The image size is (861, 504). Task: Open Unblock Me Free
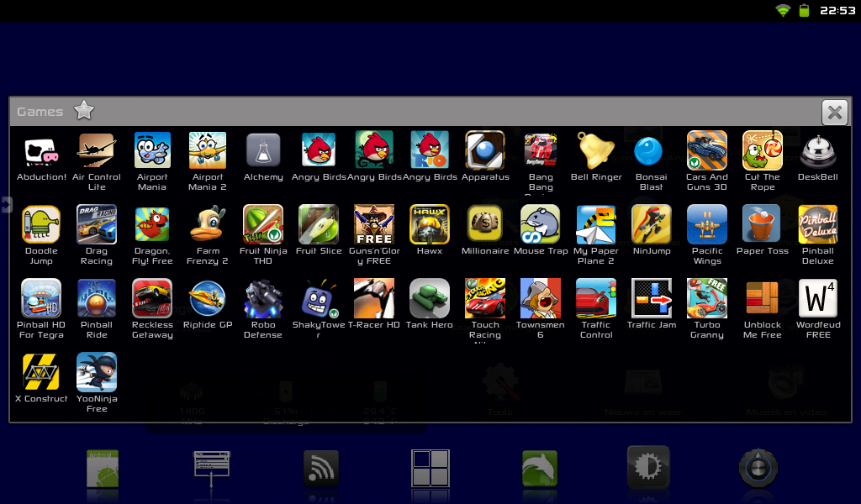pyautogui.click(x=762, y=298)
